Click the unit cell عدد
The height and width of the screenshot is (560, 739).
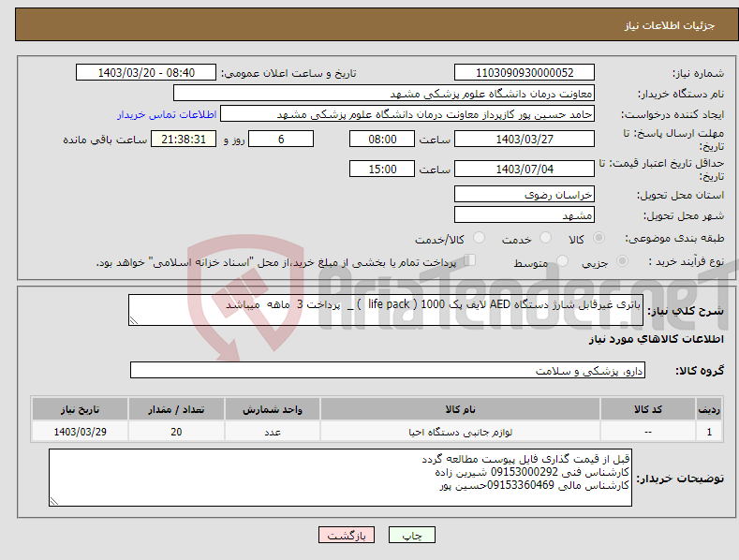[x=273, y=432]
